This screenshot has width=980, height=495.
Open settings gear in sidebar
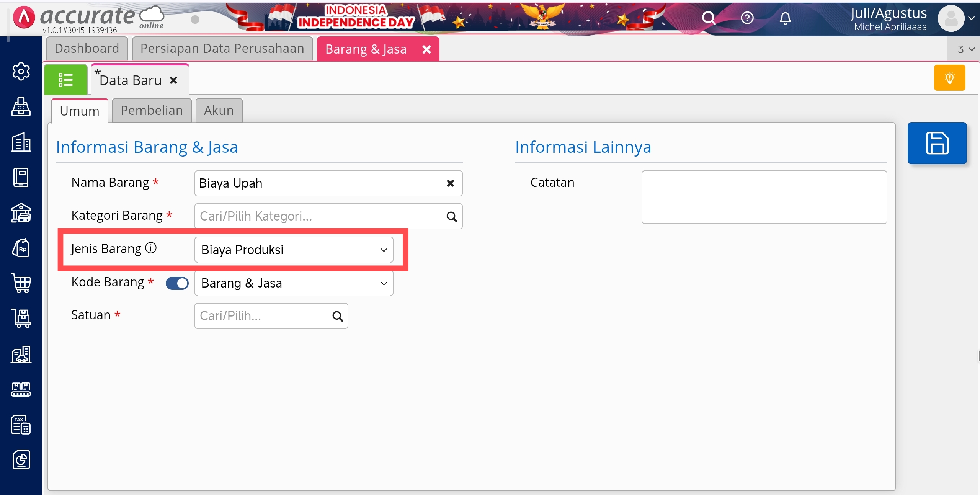point(21,71)
